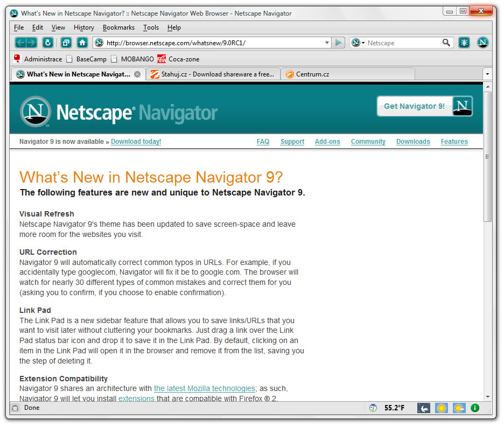Viewport: 504px width, 426px height.
Task: Click the teal asterisk toolbar icon
Action: tap(464, 43)
